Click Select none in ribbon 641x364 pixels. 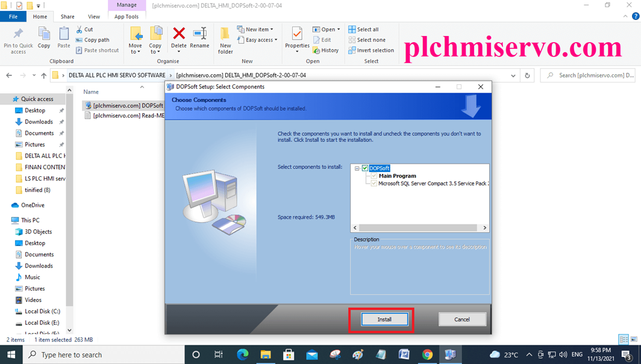pos(367,40)
